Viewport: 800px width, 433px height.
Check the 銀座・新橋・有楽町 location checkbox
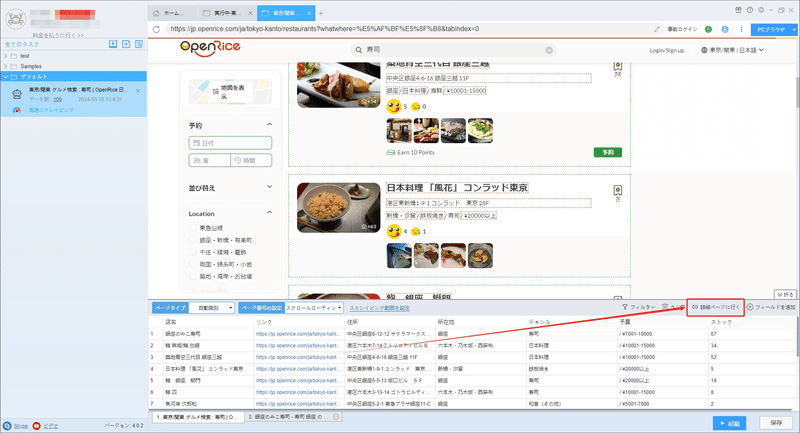(x=193, y=240)
